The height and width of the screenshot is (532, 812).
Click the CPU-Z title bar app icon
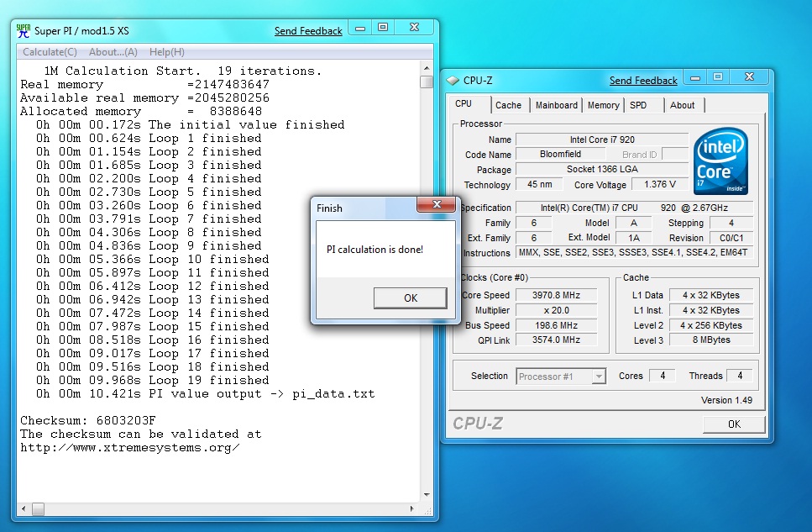coord(453,81)
